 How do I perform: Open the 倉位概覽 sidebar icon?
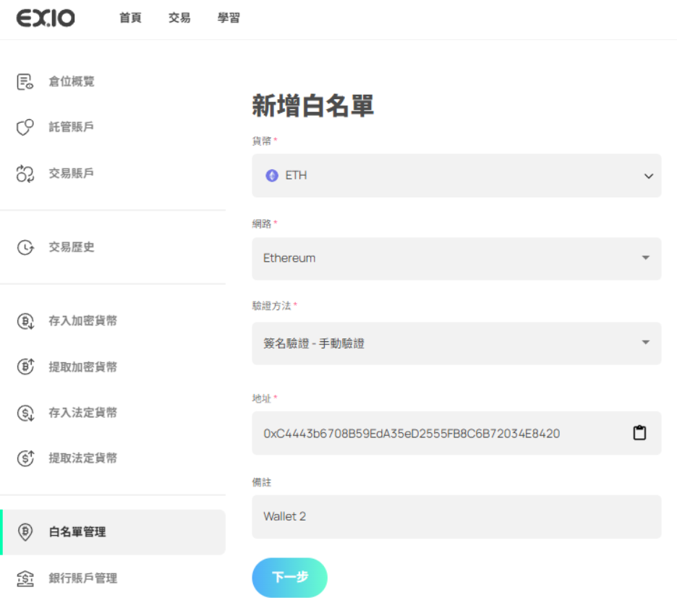25,82
